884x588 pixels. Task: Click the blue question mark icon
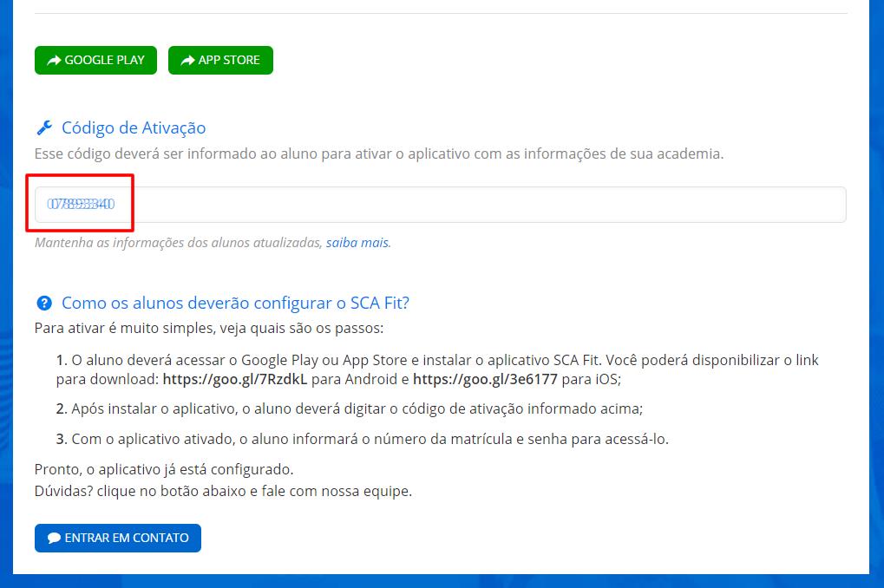(44, 304)
